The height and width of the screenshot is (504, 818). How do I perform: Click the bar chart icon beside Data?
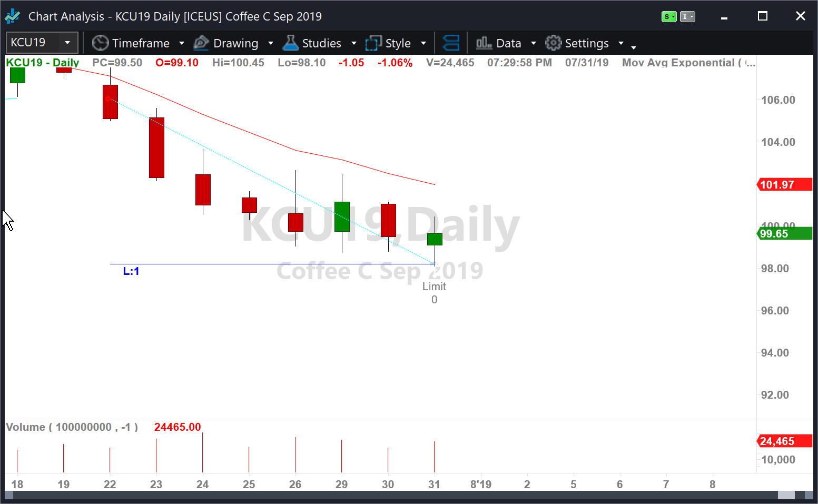tap(484, 43)
